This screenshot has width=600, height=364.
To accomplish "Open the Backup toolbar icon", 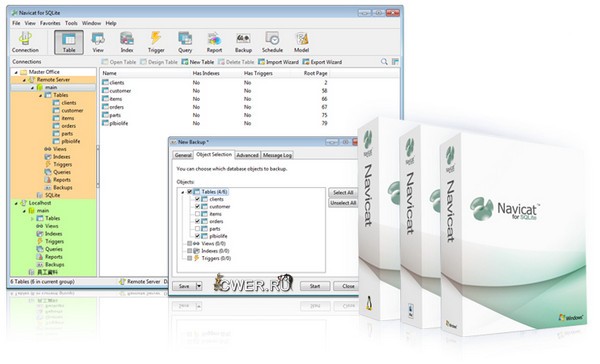I will pos(243,42).
